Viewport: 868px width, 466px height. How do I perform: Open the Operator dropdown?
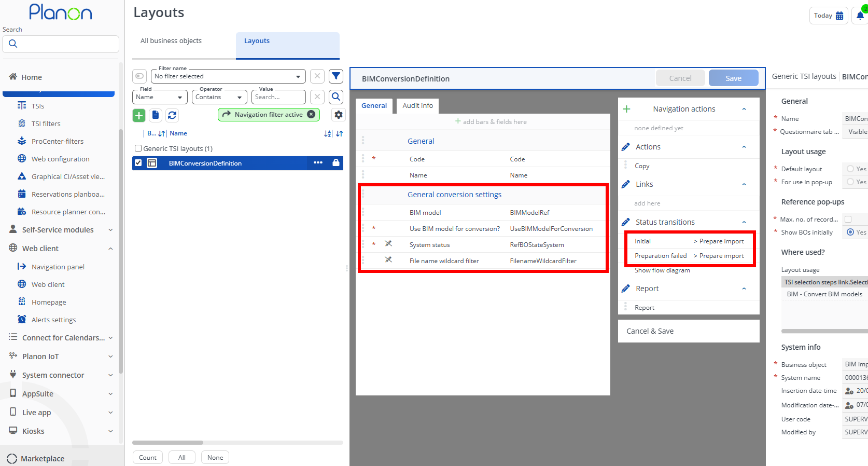[219, 97]
